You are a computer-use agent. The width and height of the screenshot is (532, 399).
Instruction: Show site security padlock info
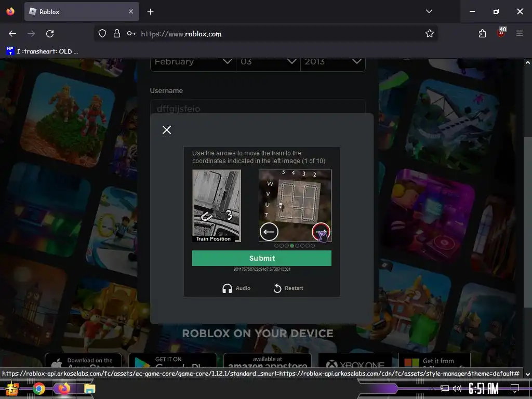pos(117,34)
